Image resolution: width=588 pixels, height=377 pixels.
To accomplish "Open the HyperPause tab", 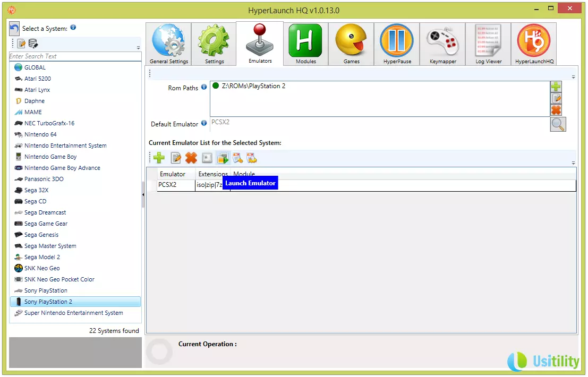I will (397, 44).
